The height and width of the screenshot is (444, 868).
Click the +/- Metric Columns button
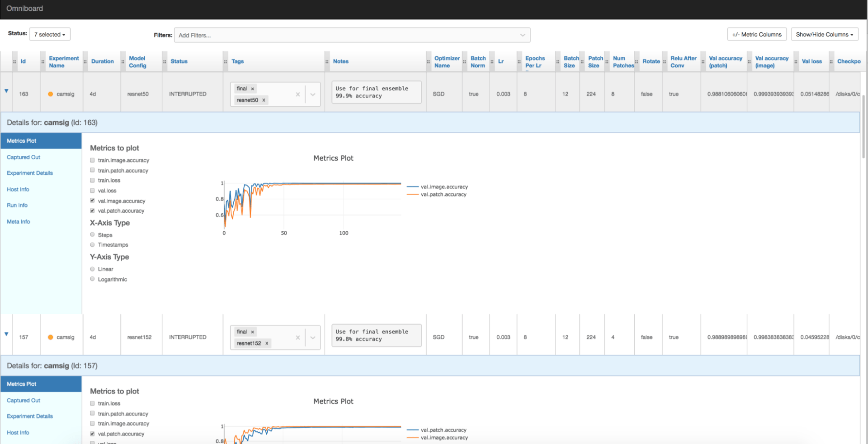[x=757, y=34]
